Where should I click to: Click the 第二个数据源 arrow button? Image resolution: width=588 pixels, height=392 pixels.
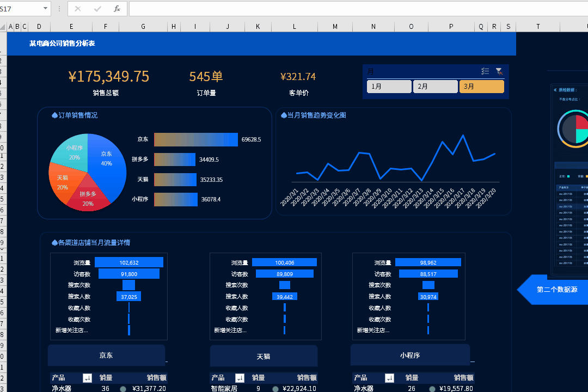(553, 289)
